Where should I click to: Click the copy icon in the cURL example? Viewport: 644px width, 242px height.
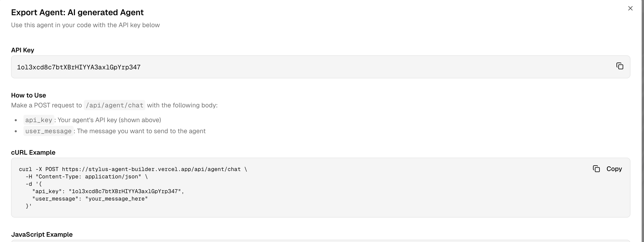(x=596, y=169)
